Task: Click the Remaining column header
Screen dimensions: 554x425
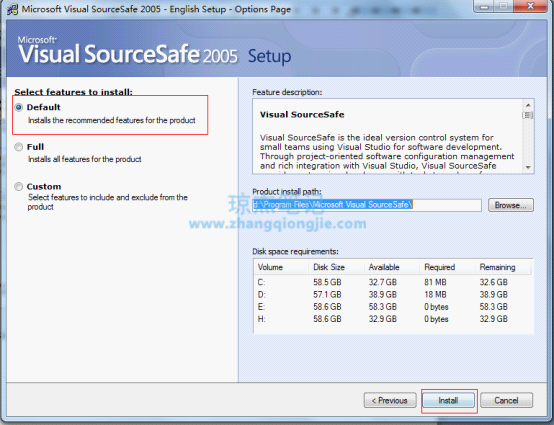Action: pyautogui.click(x=503, y=267)
